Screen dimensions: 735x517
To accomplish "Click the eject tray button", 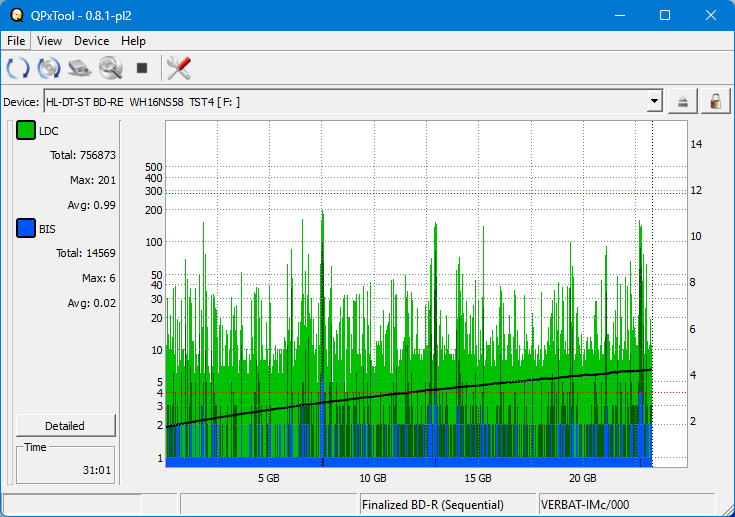I will pos(683,101).
